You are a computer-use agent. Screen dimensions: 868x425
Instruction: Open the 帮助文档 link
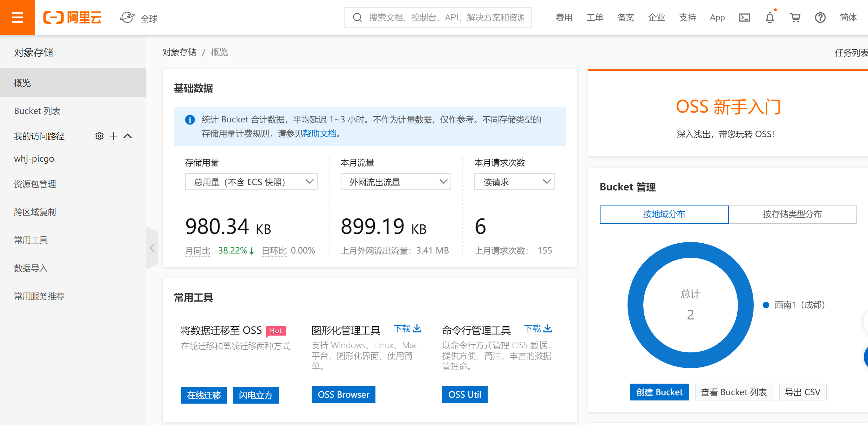tap(319, 134)
